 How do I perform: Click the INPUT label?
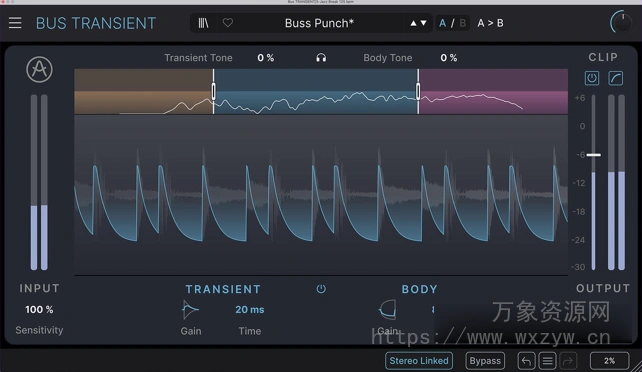(x=39, y=288)
